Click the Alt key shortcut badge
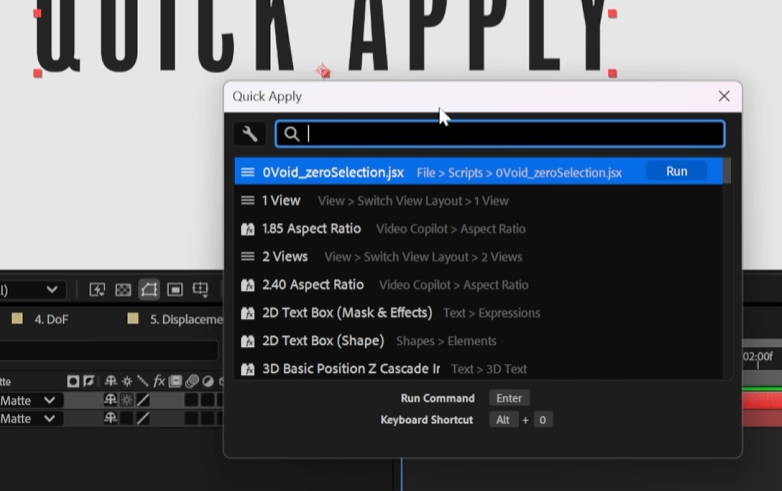 503,420
